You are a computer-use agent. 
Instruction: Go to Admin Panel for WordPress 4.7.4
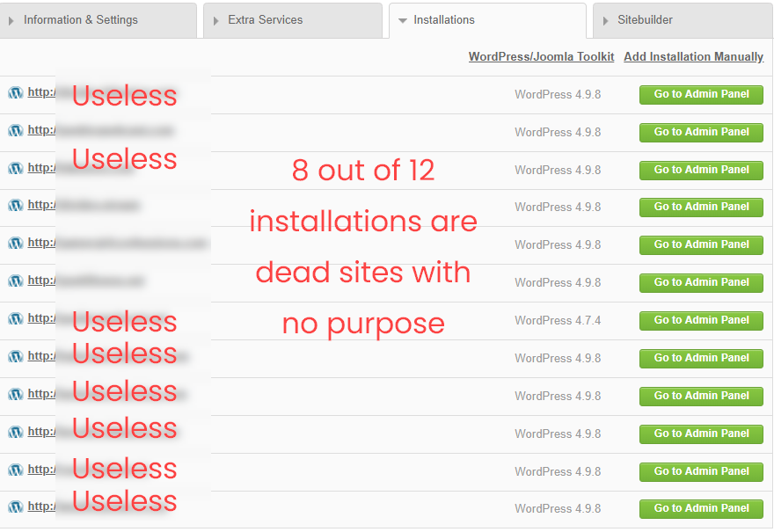[701, 320]
